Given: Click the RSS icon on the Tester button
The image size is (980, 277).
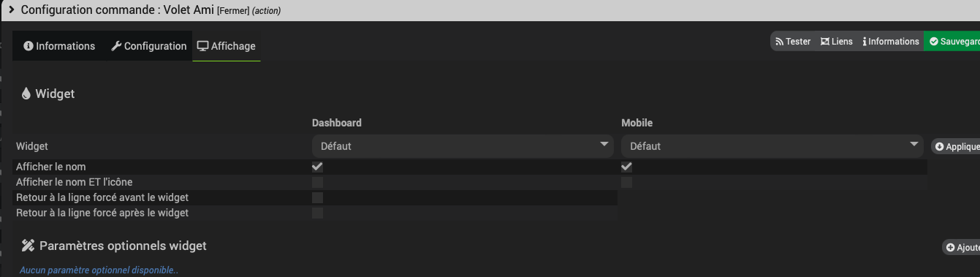Looking at the screenshot, I should pos(780,42).
